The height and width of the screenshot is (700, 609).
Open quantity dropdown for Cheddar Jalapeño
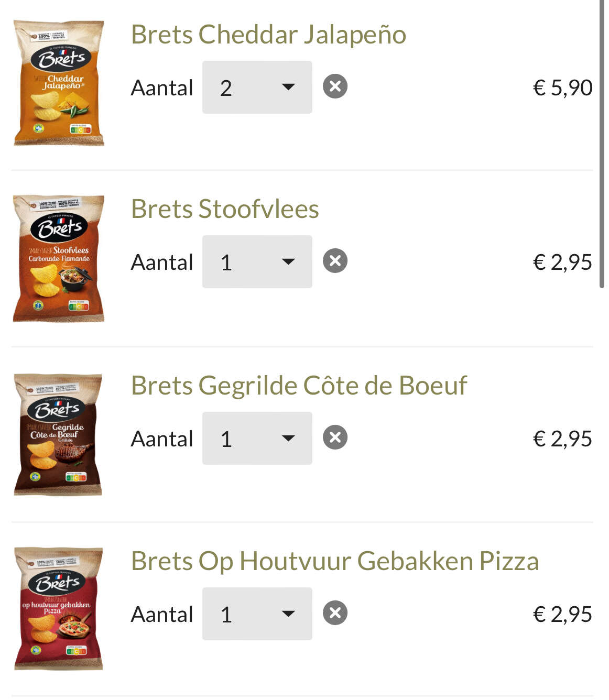click(257, 87)
